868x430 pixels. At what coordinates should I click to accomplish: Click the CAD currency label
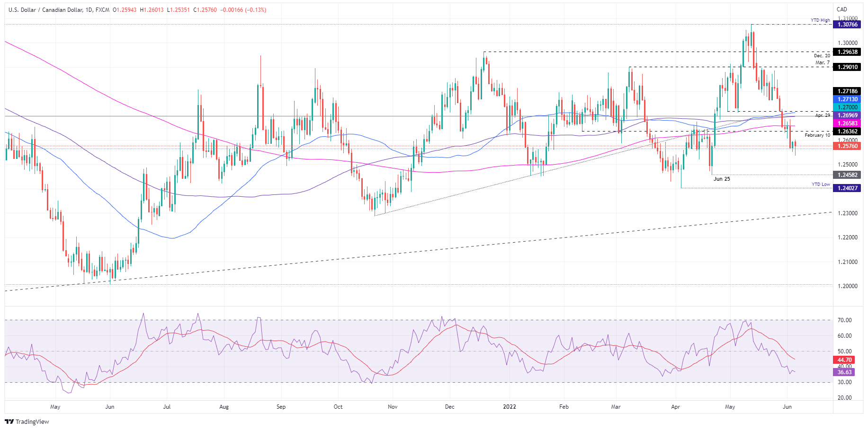coord(841,9)
